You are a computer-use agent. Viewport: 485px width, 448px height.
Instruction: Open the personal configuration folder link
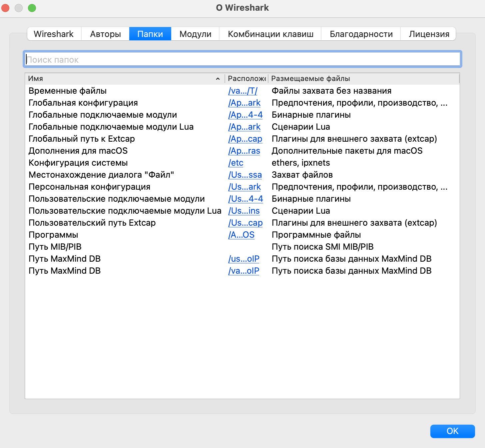[244, 187]
